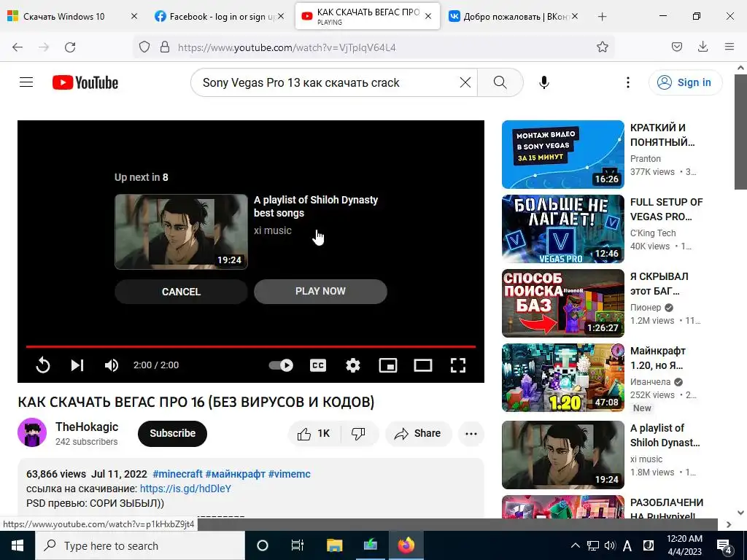Reload the current page
Screen dimensions: 747x560
click(70, 47)
